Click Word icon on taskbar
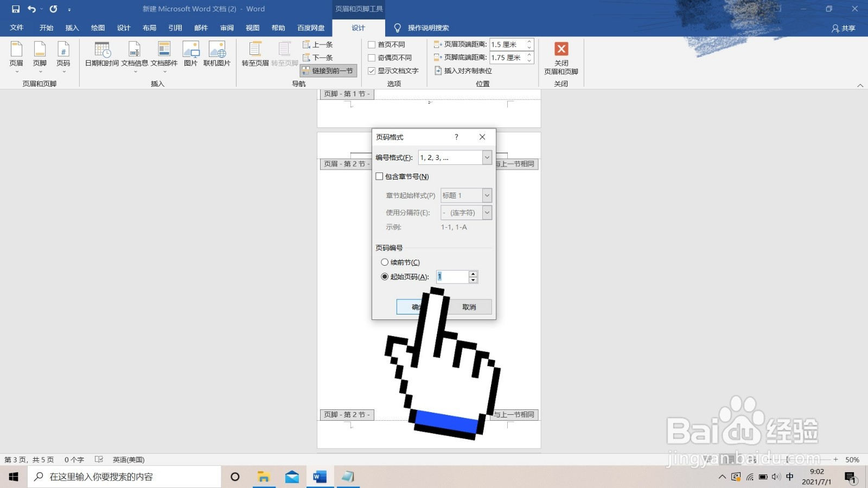Viewport: 868px width, 488px height. tap(320, 477)
